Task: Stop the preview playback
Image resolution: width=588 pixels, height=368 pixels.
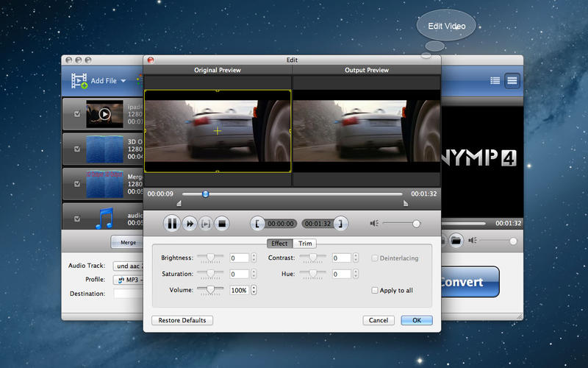Action: (223, 223)
